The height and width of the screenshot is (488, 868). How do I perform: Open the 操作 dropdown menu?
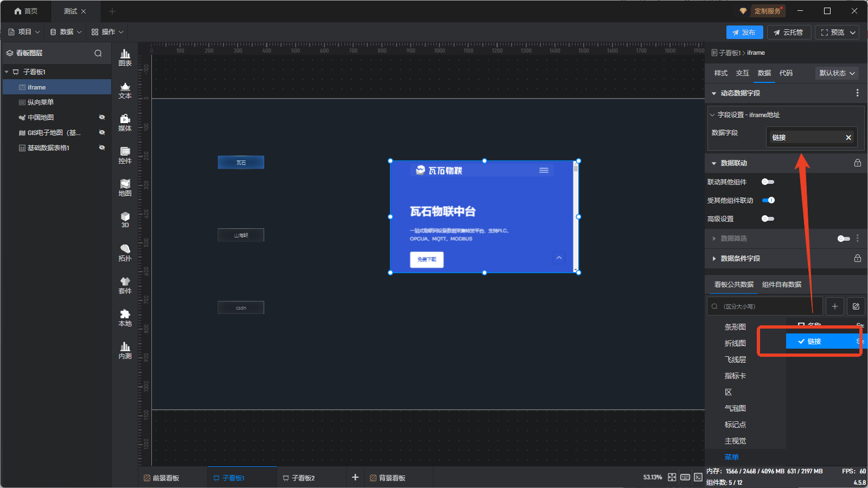[x=107, y=32]
